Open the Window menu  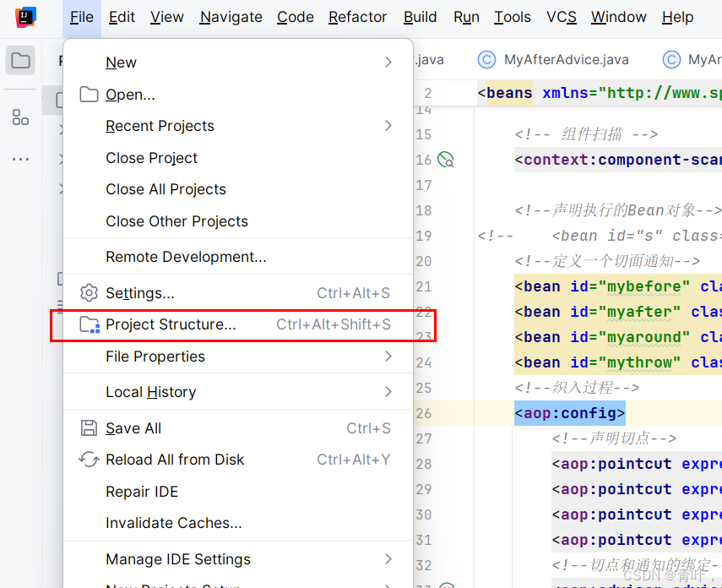tap(618, 17)
